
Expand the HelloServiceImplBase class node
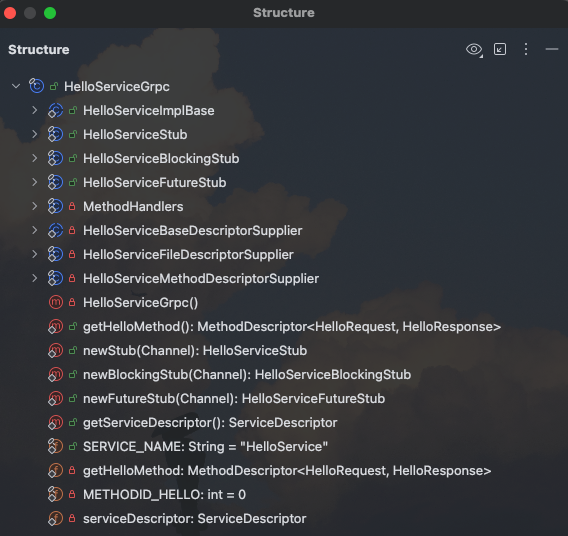click(x=35, y=110)
